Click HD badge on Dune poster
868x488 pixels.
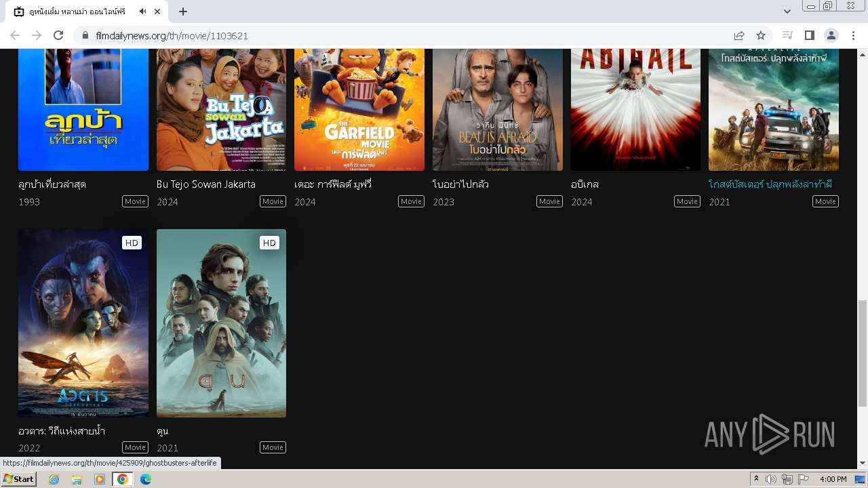[x=269, y=243]
